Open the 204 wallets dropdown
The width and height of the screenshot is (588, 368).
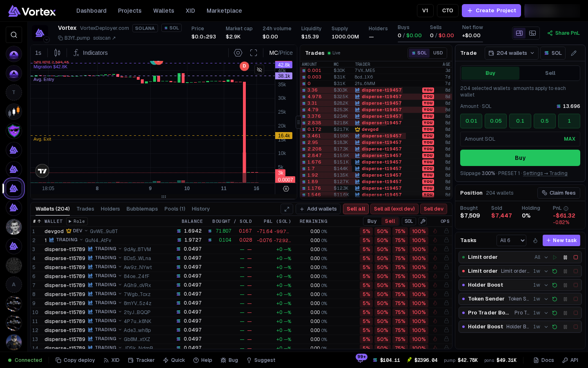click(x=511, y=53)
